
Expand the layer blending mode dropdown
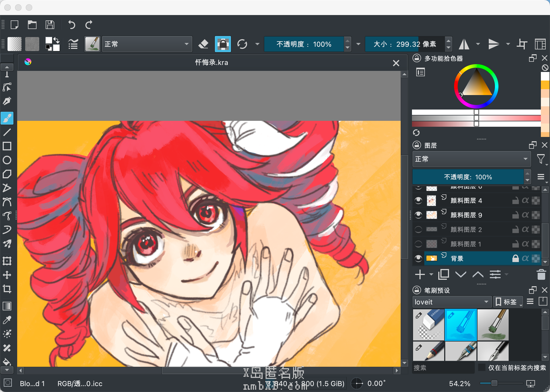[x=471, y=159]
